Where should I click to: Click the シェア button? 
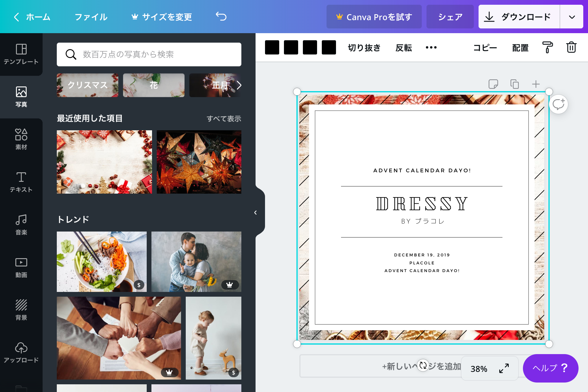[450, 17]
